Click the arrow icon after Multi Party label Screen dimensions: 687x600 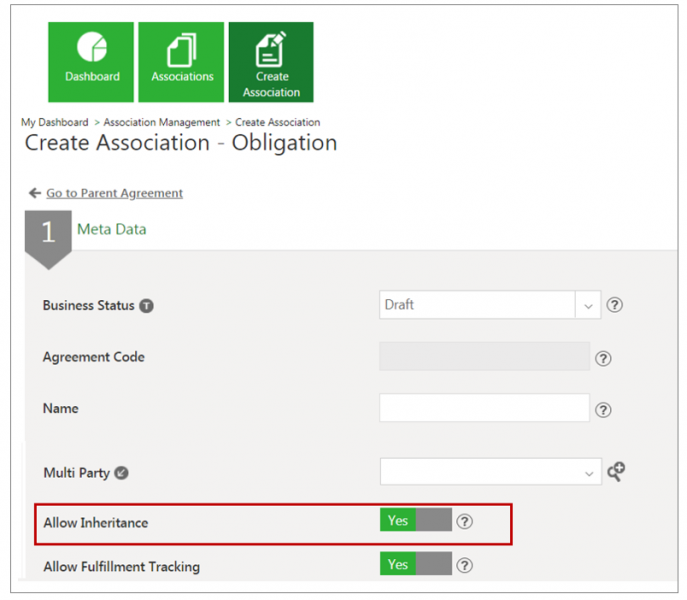tap(122, 474)
